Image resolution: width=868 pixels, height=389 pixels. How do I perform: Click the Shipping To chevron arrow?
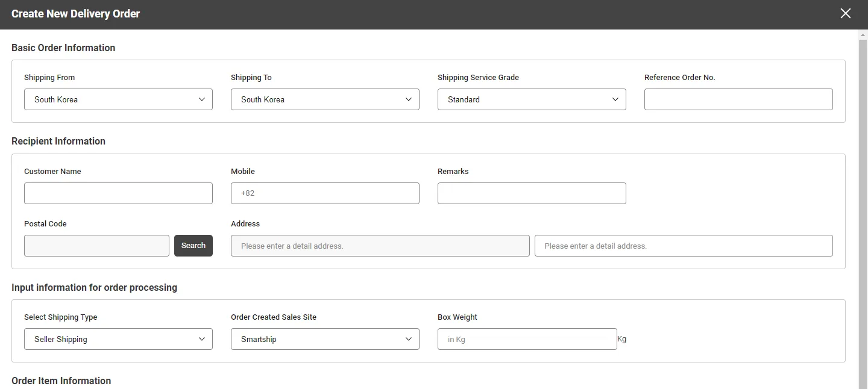click(409, 99)
